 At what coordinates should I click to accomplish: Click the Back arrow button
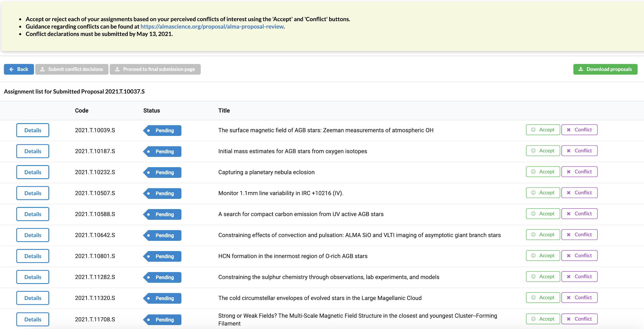[x=19, y=69]
